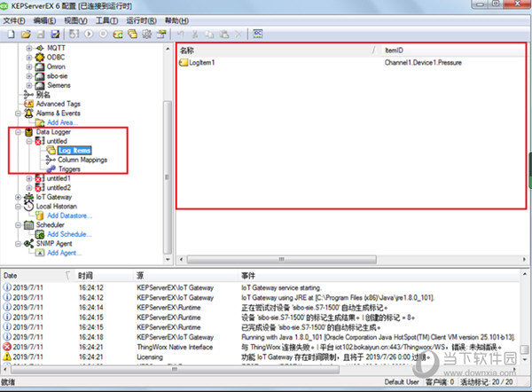Select the Column Mappings tree node
Image resolution: width=532 pixels, height=392 pixels.
point(82,160)
